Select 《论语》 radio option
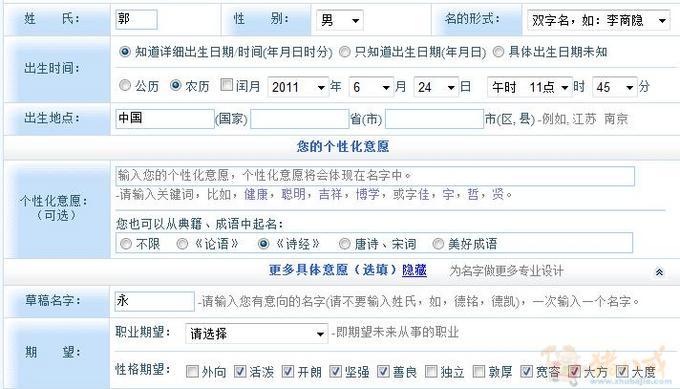 (182, 244)
